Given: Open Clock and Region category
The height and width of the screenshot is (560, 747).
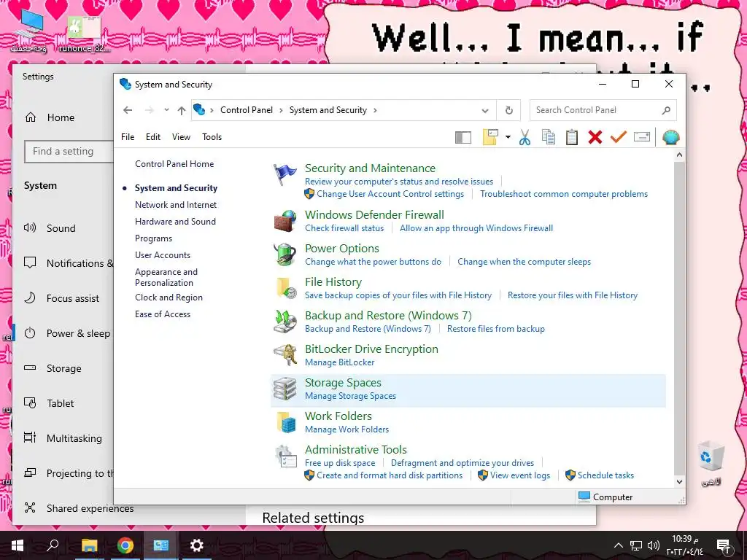Looking at the screenshot, I should point(169,297).
